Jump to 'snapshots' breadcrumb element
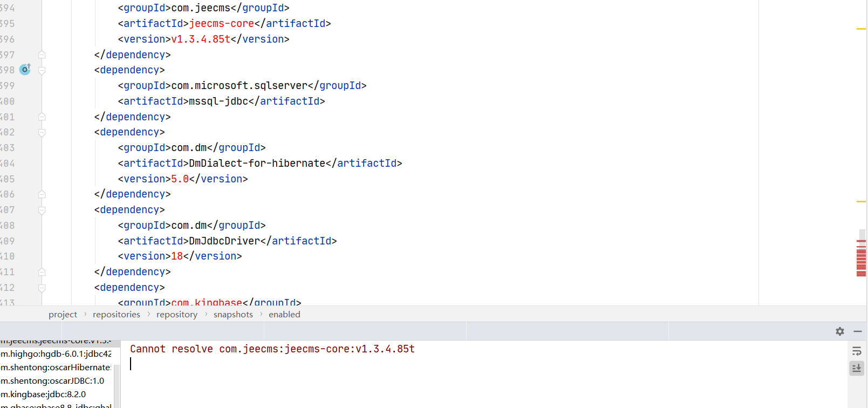 (233, 315)
